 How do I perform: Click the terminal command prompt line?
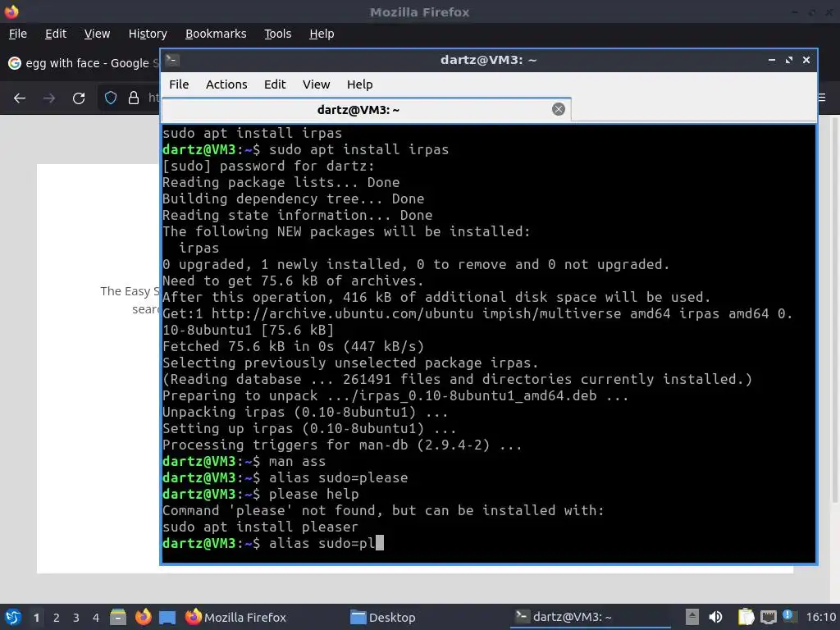point(273,543)
